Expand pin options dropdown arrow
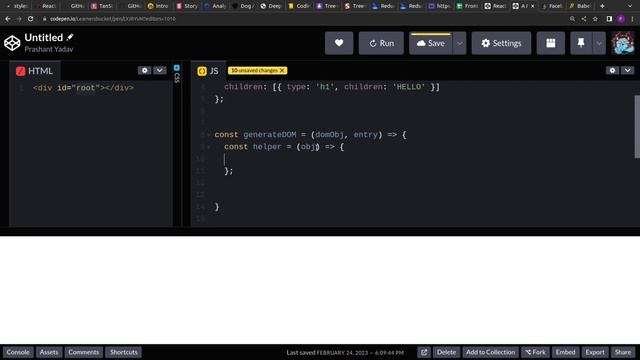The image size is (640, 360). point(599,43)
